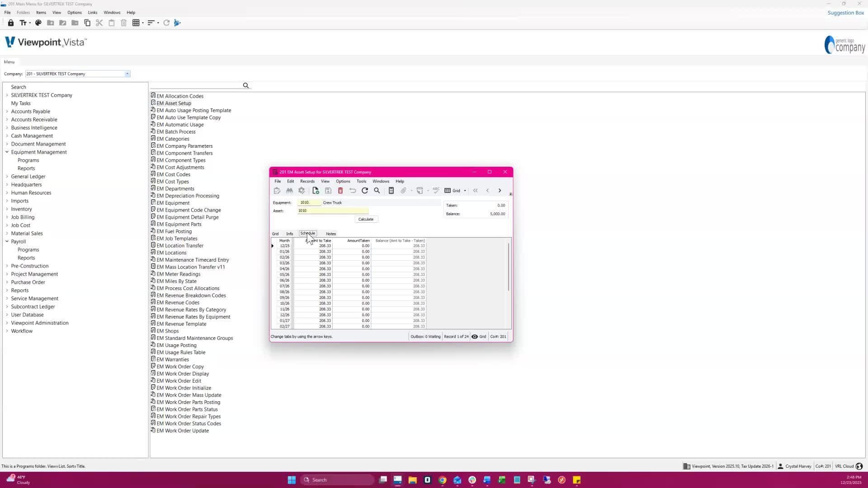Open the Grid view dropdown arrow
The height and width of the screenshot is (488, 868).
coord(465,191)
